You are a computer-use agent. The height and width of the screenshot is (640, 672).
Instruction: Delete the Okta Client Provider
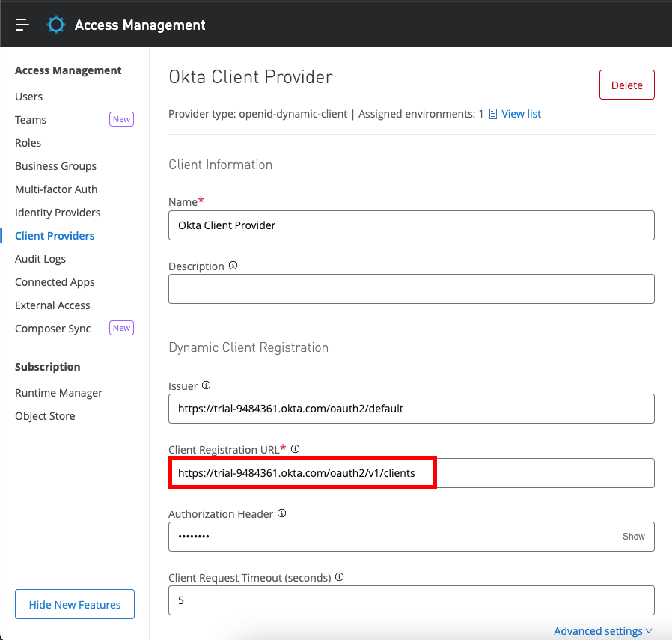click(x=626, y=85)
